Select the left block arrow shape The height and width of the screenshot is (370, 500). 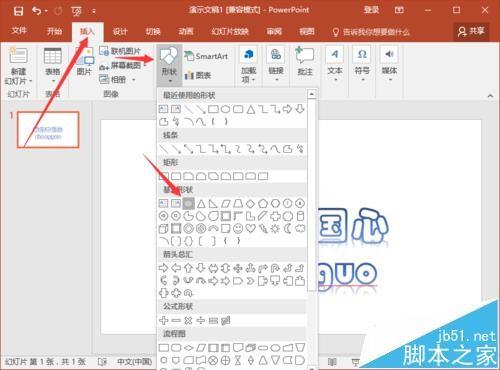(x=176, y=268)
